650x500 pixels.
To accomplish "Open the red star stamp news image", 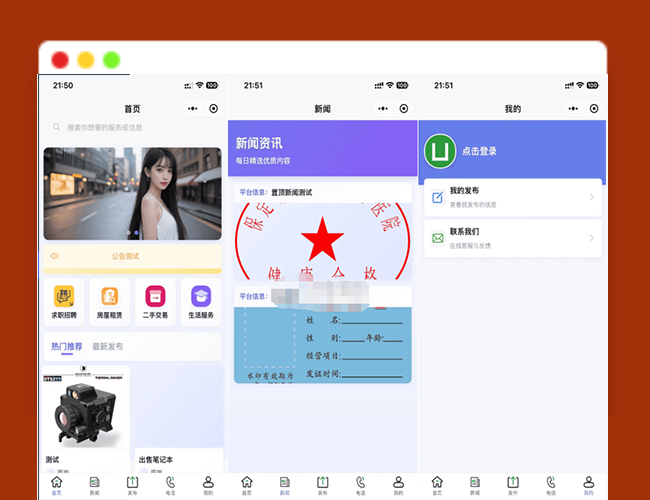I will coord(323,241).
